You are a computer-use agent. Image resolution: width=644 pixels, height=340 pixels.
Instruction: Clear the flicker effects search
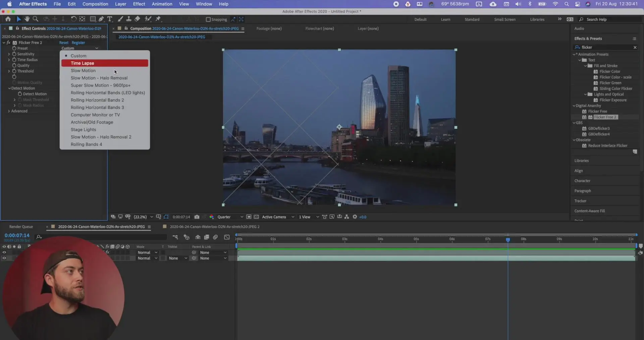coord(635,47)
